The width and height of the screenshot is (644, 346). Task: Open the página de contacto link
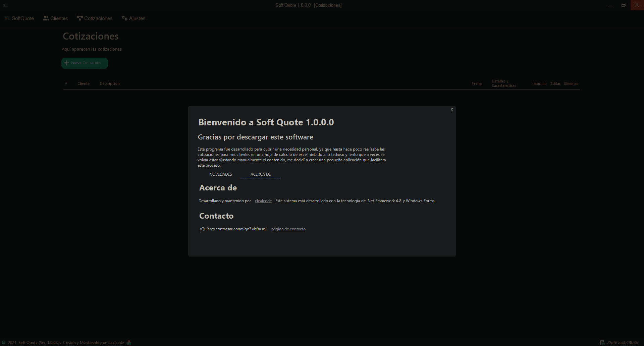pyautogui.click(x=288, y=229)
